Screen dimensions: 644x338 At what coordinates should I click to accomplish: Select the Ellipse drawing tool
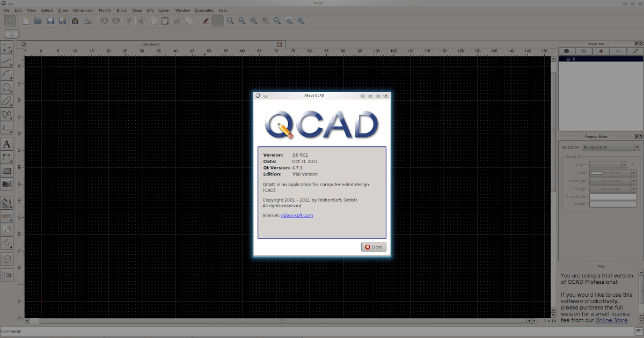[x=7, y=101]
